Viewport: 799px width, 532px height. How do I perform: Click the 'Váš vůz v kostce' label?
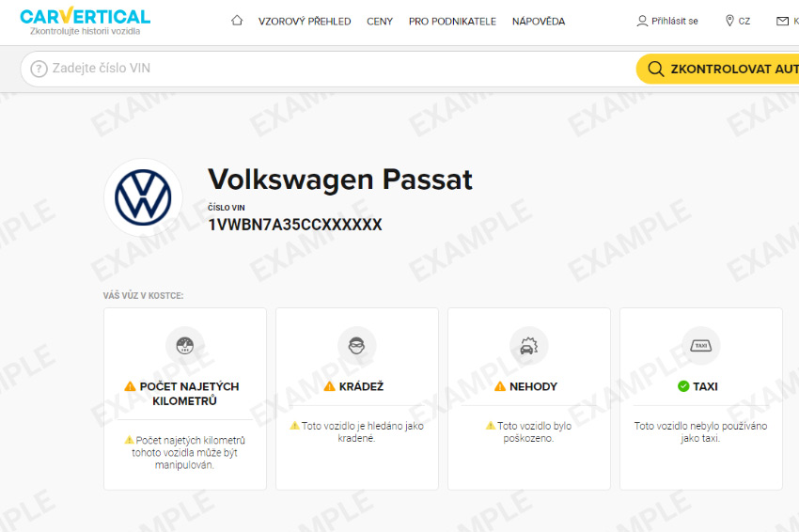(x=143, y=295)
